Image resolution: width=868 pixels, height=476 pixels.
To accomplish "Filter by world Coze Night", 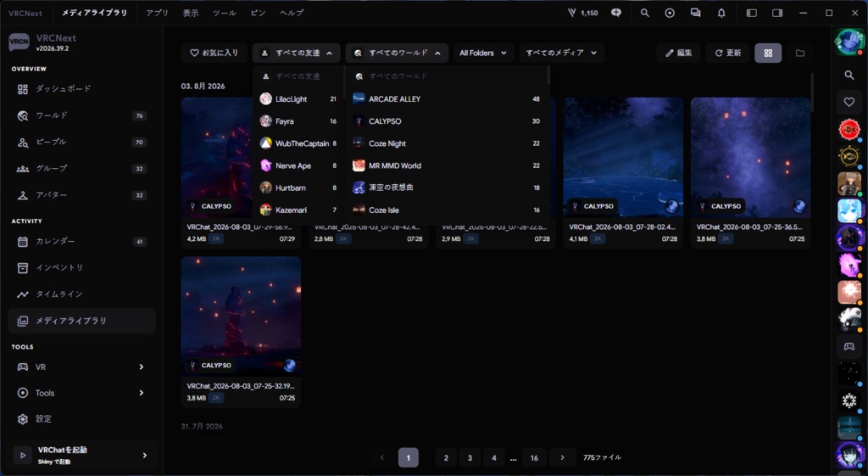I will click(x=447, y=143).
